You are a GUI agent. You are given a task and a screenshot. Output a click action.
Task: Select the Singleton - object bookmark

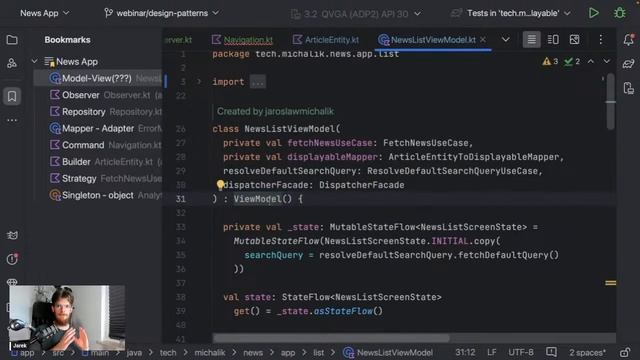pyautogui.click(x=98, y=196)
